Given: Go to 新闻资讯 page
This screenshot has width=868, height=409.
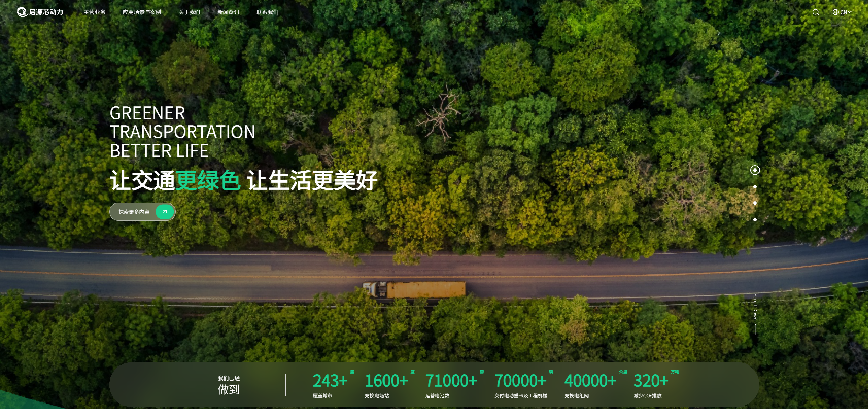Looking at the screenshot, I should click(x=228, y=12).
